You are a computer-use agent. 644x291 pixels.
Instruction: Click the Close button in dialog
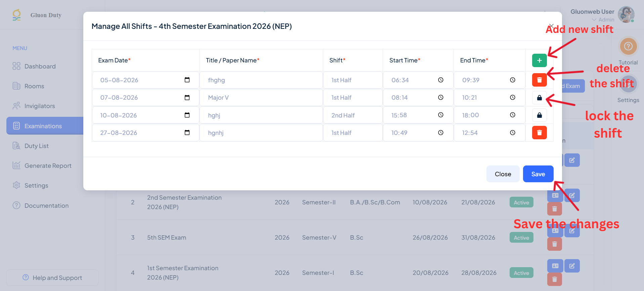click(503, 174)
